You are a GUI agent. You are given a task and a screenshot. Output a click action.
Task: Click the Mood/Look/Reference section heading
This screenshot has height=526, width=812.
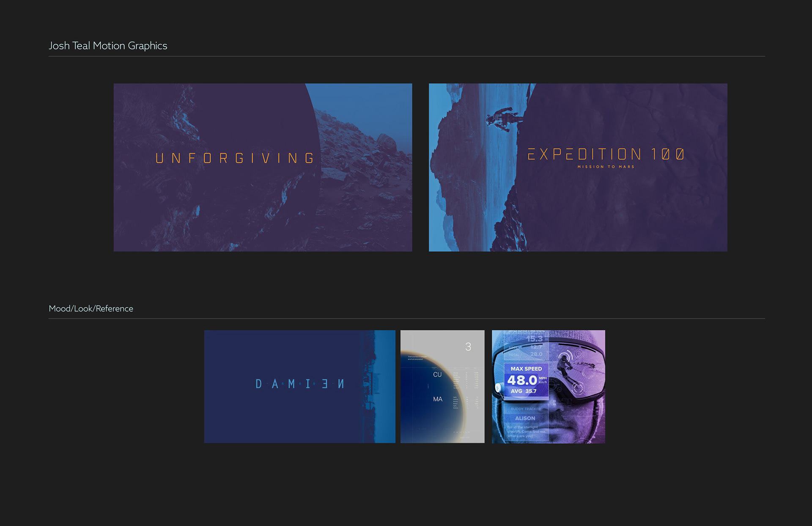click(x=91, y=308)
